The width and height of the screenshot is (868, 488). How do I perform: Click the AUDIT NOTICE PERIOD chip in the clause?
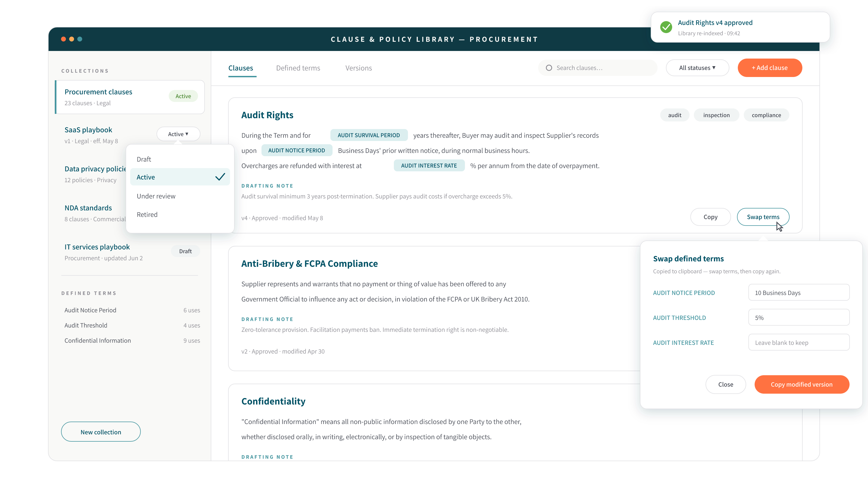click(x=296, y=150)
